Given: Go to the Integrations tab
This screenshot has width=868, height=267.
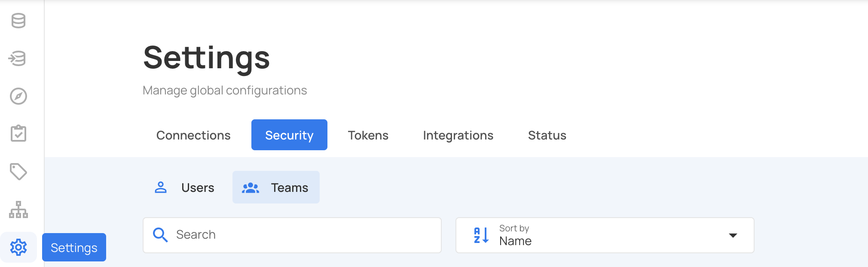Looking at the screenshot, I should click(x=458, y=135).
